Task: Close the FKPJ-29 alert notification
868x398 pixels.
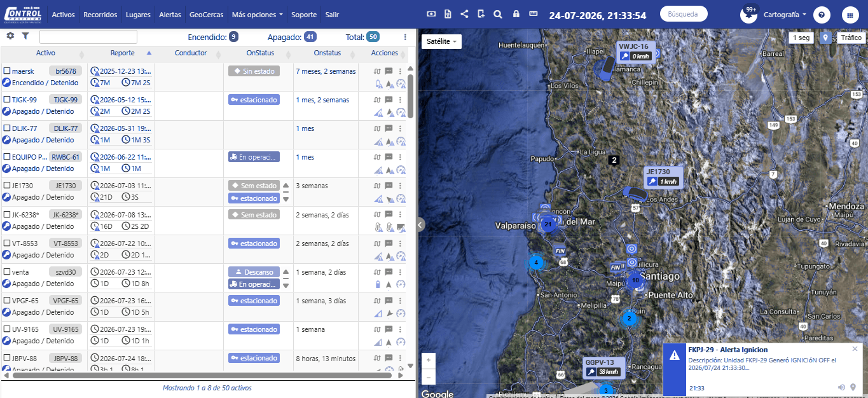Action: coord(855,349)
